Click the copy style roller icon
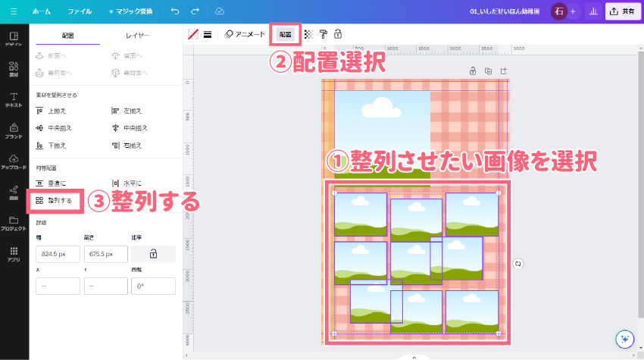Screen dimensions: 644x360 [x=324, y=35]
